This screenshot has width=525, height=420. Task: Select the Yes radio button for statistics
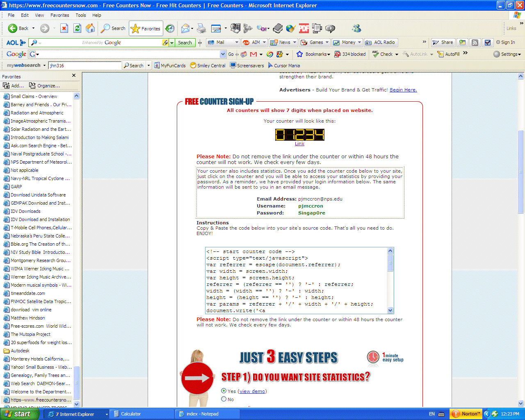224,391
